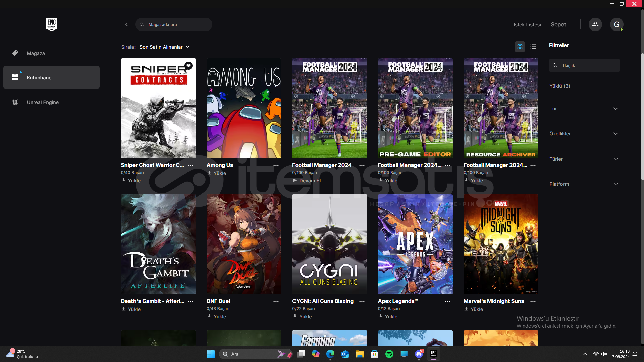Viewport: 644px width, 362px height.
Task: Open Death's Gambit three-dot menu
Action: coord(191,301)
